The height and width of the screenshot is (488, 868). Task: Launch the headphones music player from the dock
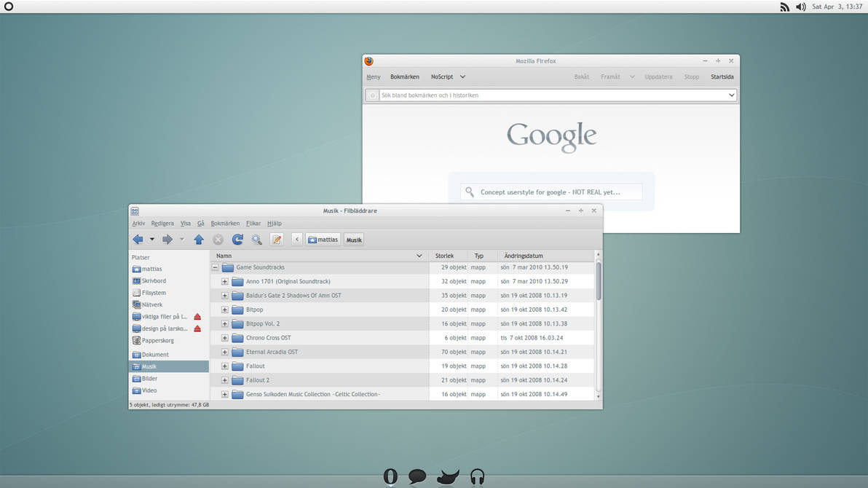477,476
